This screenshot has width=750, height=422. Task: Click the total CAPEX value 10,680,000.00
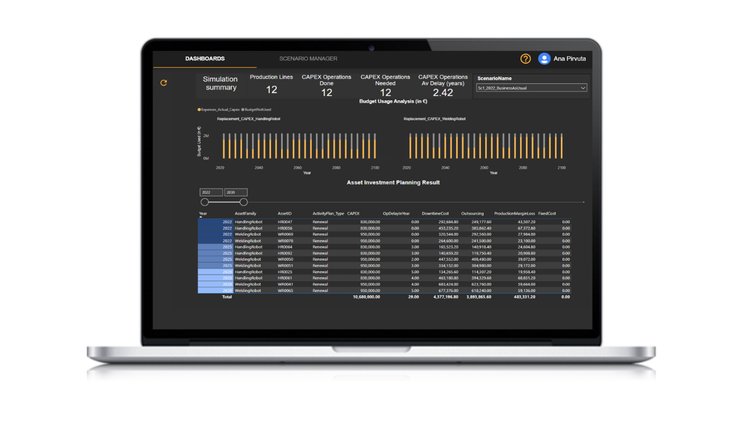(366, 297)
